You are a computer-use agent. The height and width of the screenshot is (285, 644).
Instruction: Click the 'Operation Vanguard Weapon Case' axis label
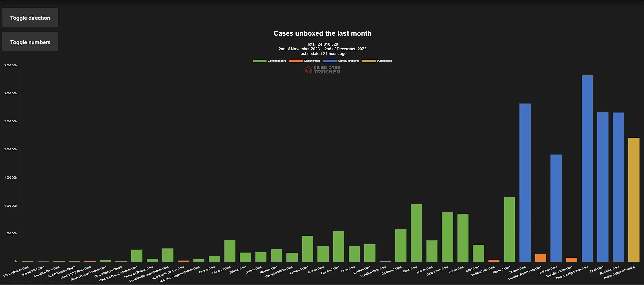click(180, 274)
